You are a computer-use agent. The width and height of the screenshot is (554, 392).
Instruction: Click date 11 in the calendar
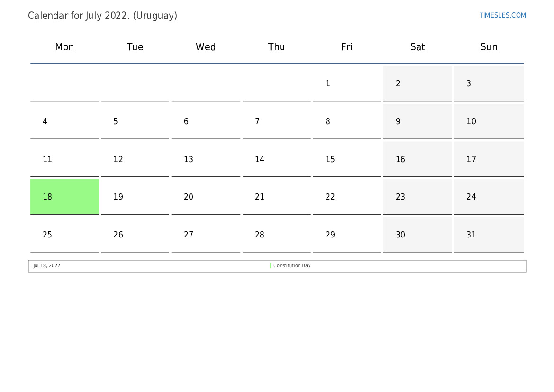tap(64, 159)
